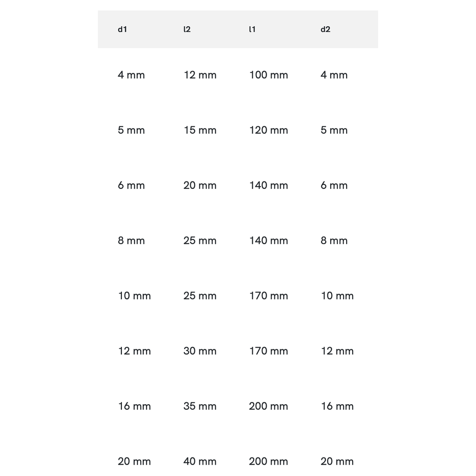This screenshot has width=476, height=476.
Task: Select the 20 mm d1 cell in last row
Action: click(x=134, y=461)
